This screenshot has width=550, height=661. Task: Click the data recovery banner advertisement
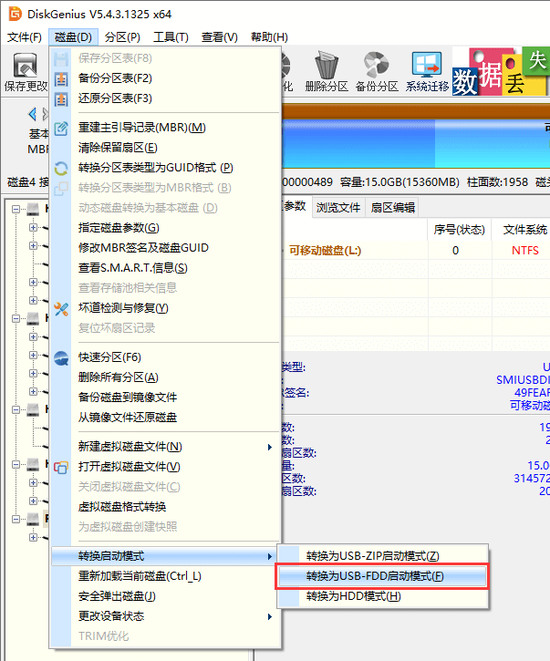coord(501,71)
